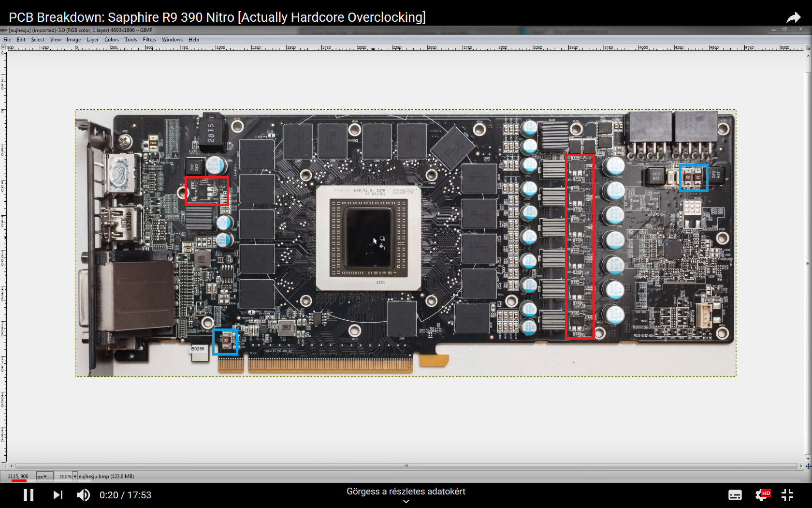Click the video time display 0:20 / 17:53

[x=125, y=495]
